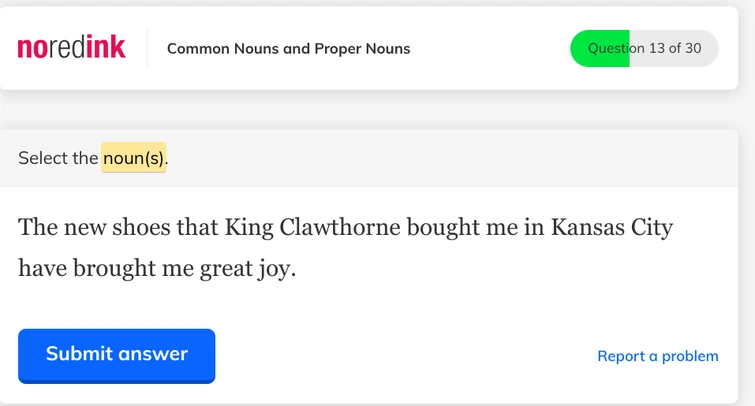Submit the answer with the blue button
The width and height of the screenshot is (755, 406).
(116, 354)
